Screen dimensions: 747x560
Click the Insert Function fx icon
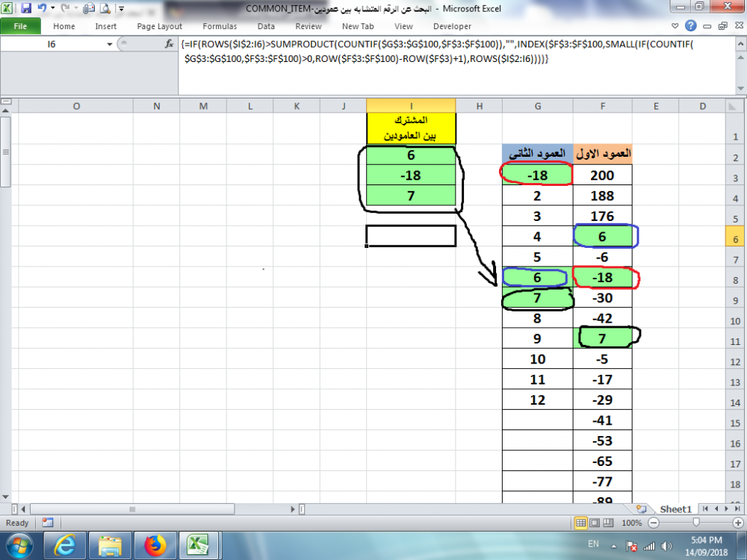pyautogui.click(x=169, y=45)
